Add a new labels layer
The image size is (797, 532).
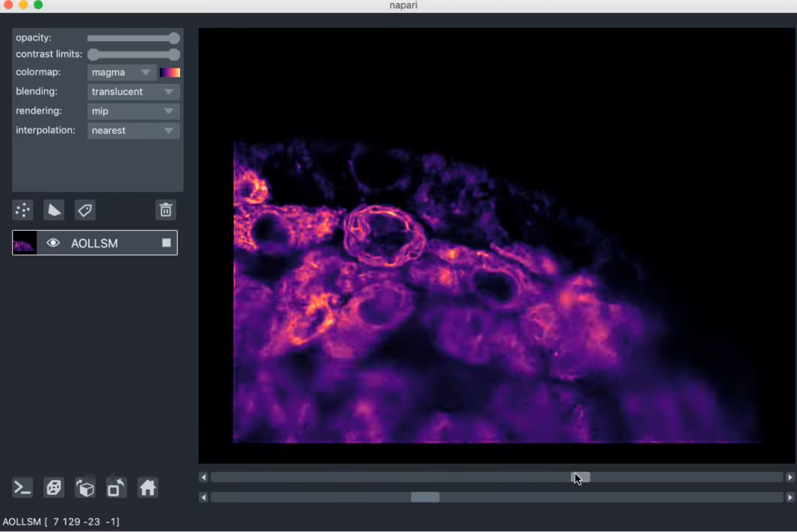85,210
